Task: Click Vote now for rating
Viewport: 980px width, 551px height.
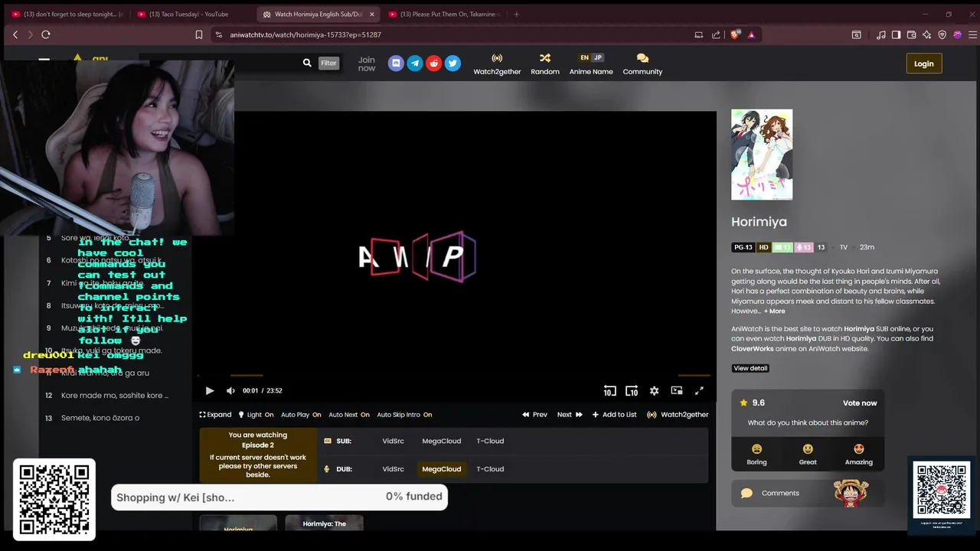Action: tap(860, 403)
